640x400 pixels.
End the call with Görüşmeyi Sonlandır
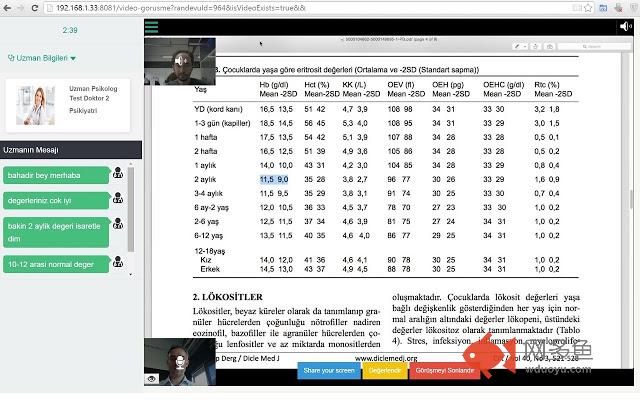tap(439, 370)
